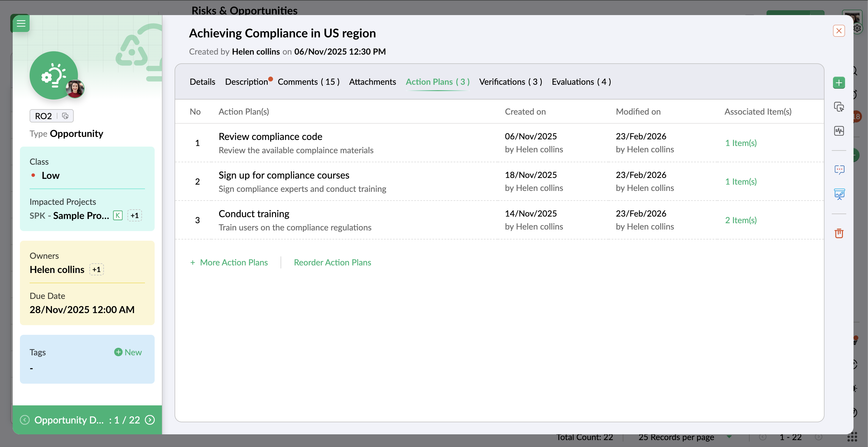Expand the +1 owners badge
The image size is (868, 447).
tap(96, 269)
